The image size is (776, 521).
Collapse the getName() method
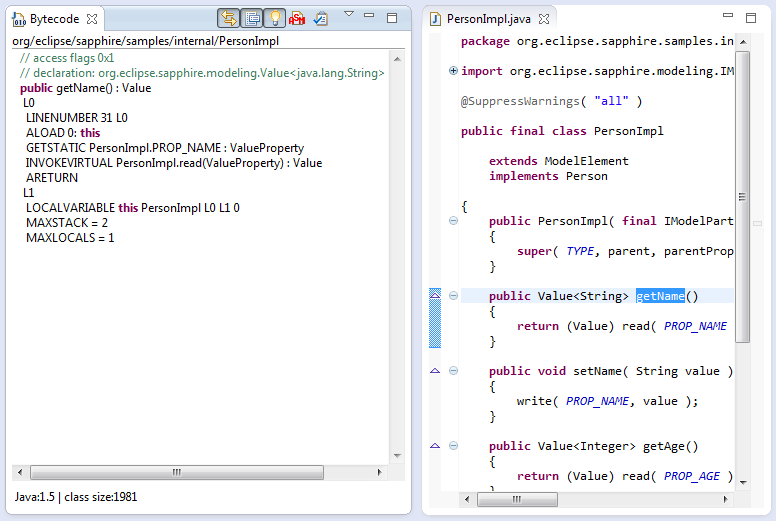pyautogui.click(x=453, y=296)
